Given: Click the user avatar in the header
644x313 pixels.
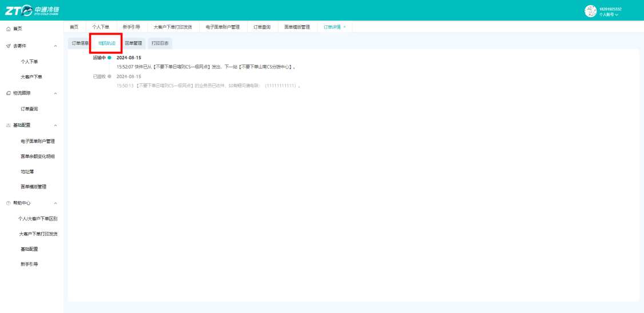Looking at the screenshot, I should 591,11.
